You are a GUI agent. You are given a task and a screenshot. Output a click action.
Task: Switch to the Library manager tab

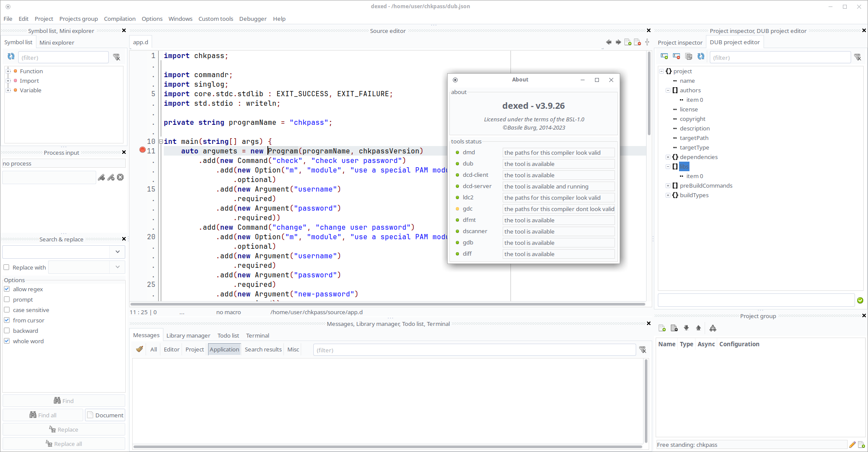coord(188,335)
